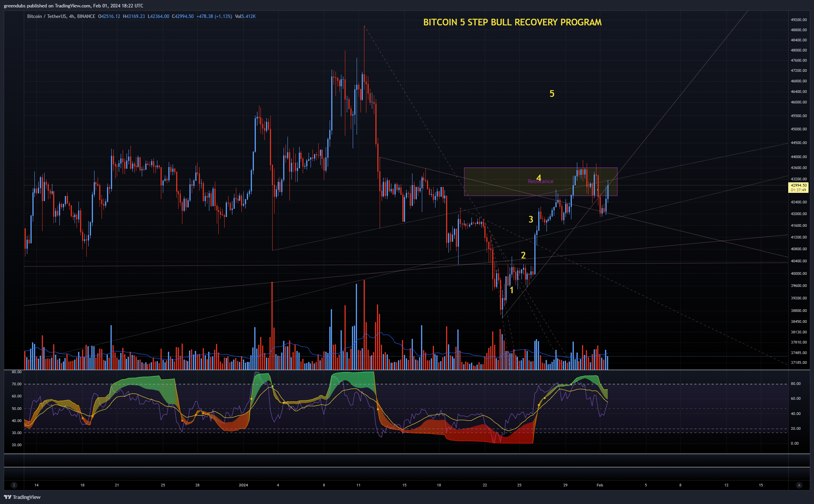This screenshot has width=814, height=504.
Task: Select the yellow step label 5
Action: point(552,94)
